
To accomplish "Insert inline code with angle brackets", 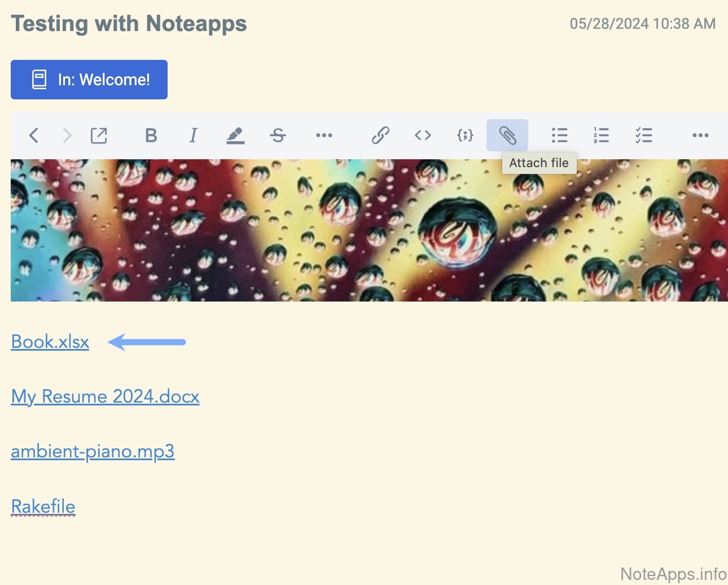I will (x=423, y=136).
